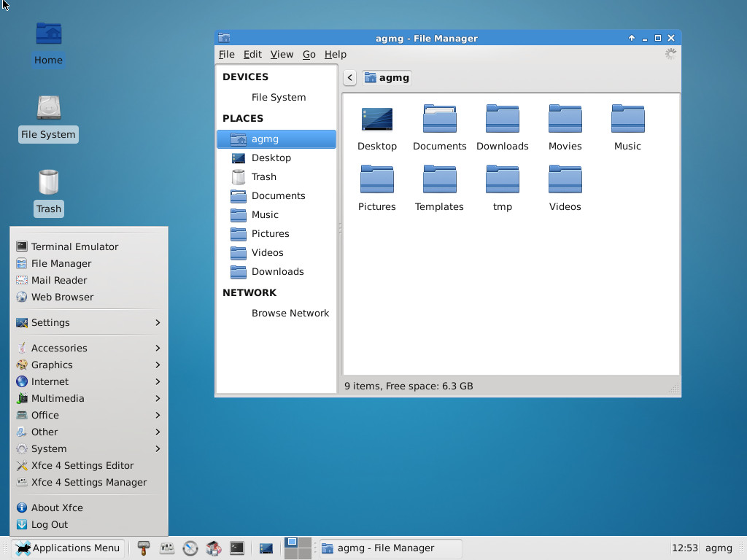Click the 12:53 panel clock
The image size is (747, 560).
pos(684,548)
